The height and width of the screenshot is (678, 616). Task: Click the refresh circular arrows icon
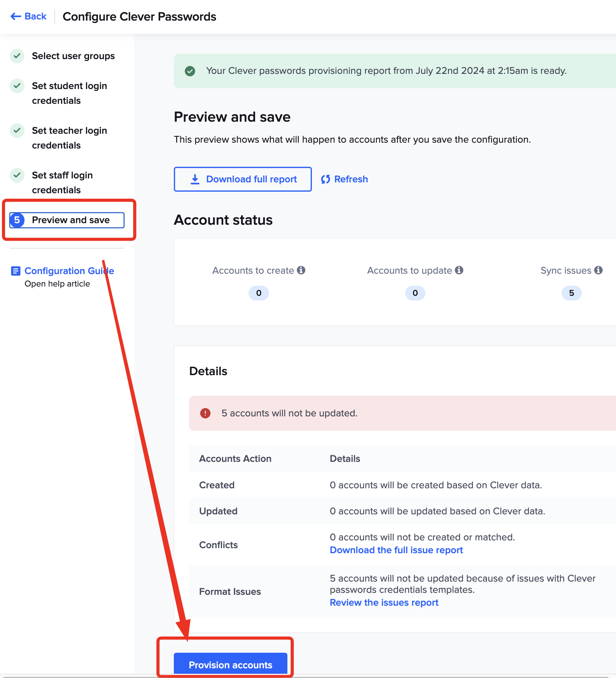pos(325,179)
